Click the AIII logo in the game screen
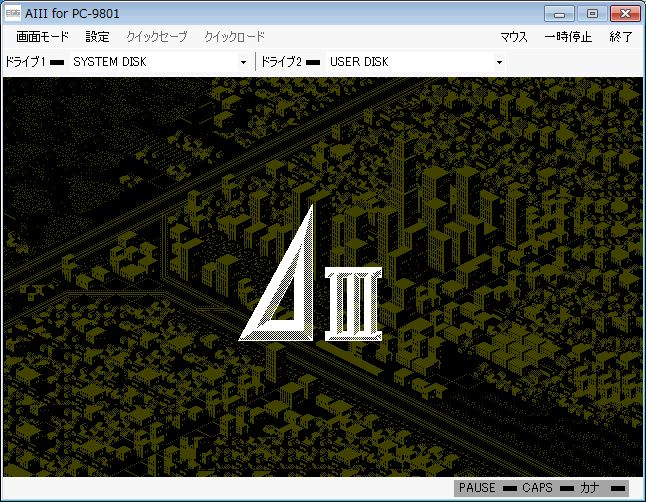 [x=311, y=274]
